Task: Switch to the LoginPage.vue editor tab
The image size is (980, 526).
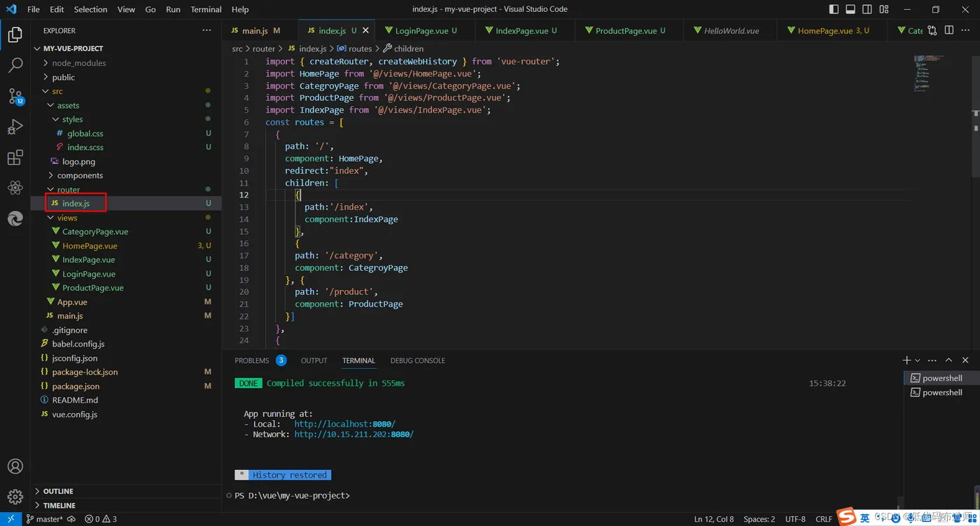Action: [426, 31]
